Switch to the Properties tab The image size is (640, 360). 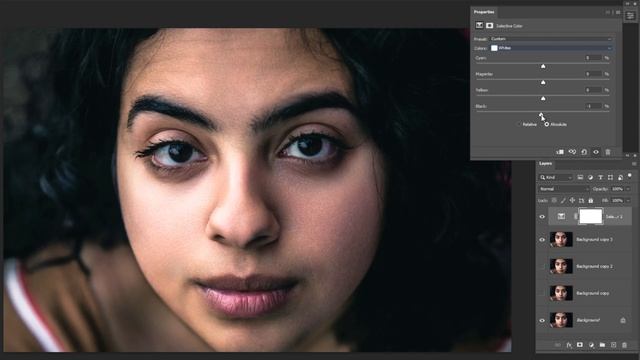484,12
